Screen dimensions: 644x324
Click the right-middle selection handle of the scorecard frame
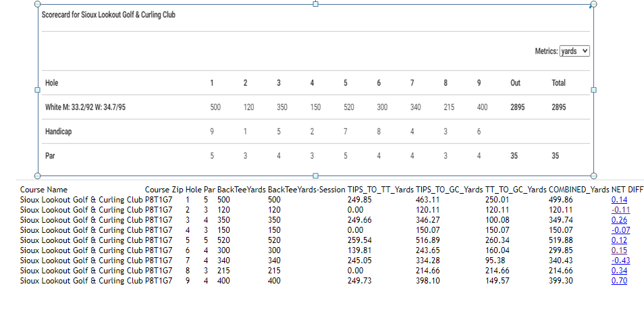[593, 90]
